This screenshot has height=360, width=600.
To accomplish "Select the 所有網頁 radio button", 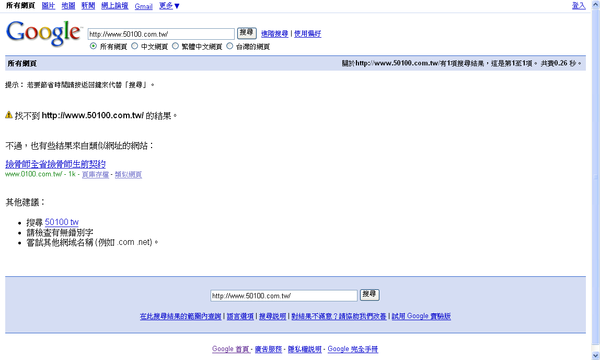I will point(93,46).
